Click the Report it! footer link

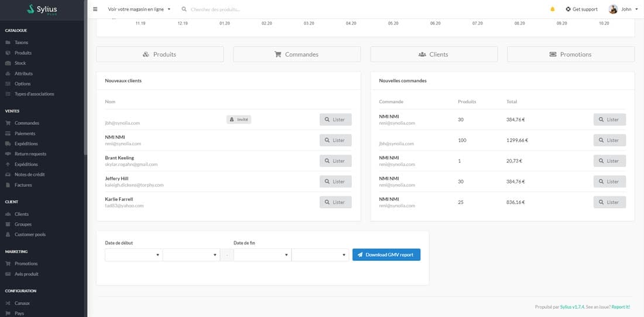tap(621, 307)
